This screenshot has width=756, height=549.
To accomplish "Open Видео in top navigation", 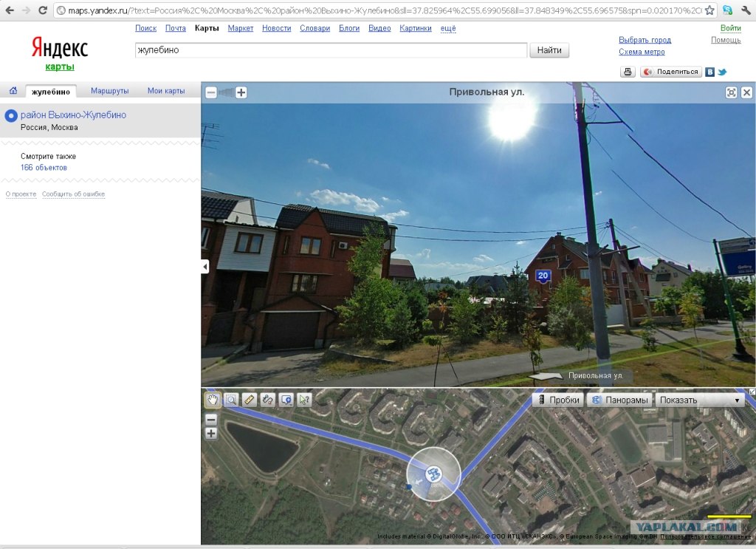I will coord(379,29).
